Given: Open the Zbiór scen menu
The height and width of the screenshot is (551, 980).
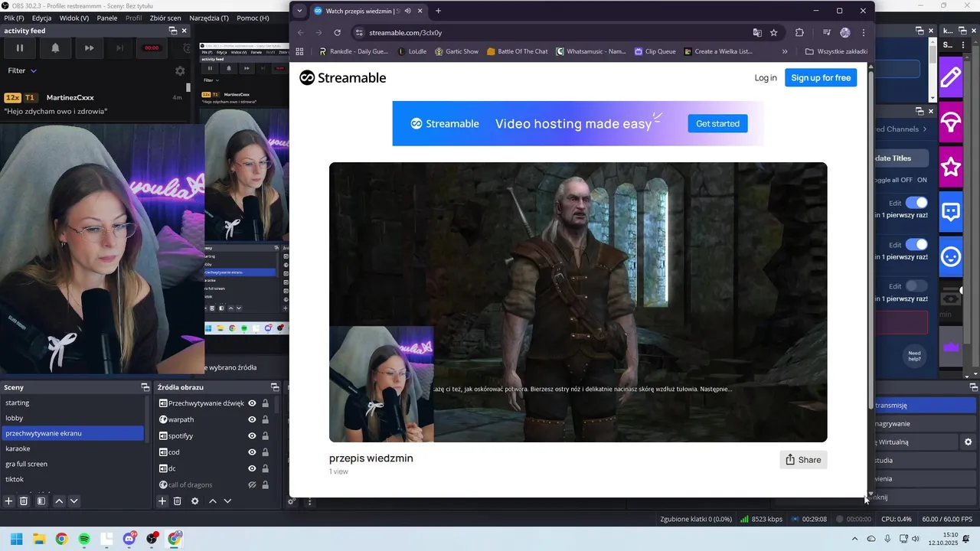Looking at the screenshot, I should coord(165,18).
